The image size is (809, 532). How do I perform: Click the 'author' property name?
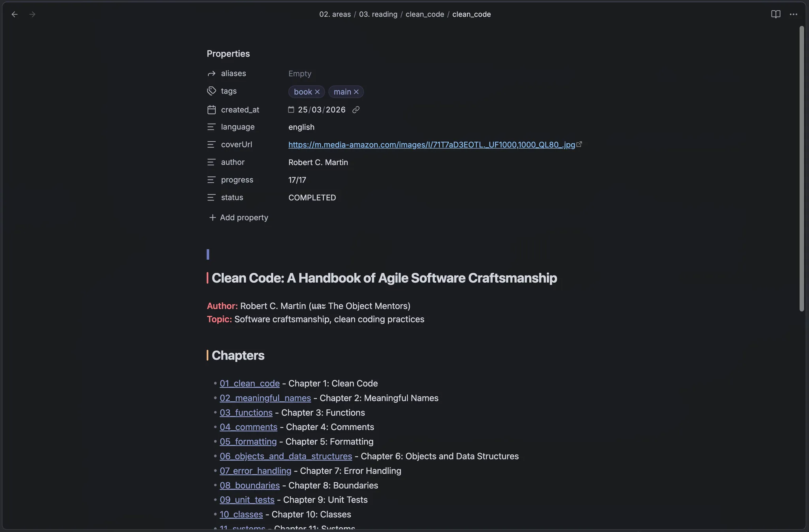pyautogui.click(x=233, y=162)
